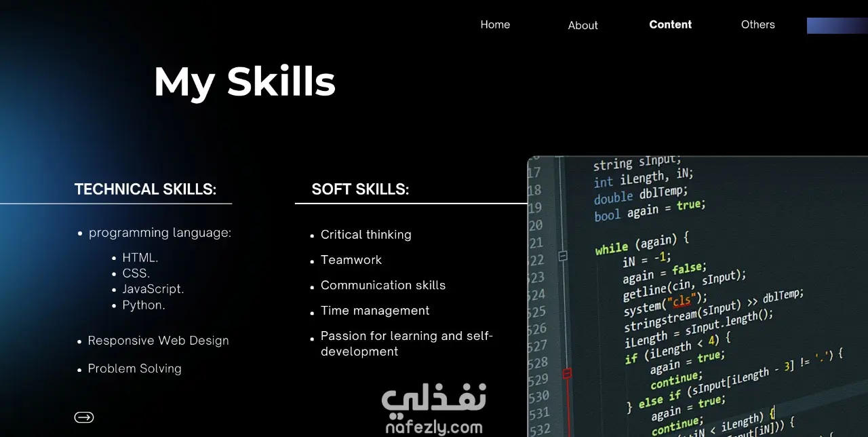
Task: Click the code editor screenshot image
Action: (698, 297)
